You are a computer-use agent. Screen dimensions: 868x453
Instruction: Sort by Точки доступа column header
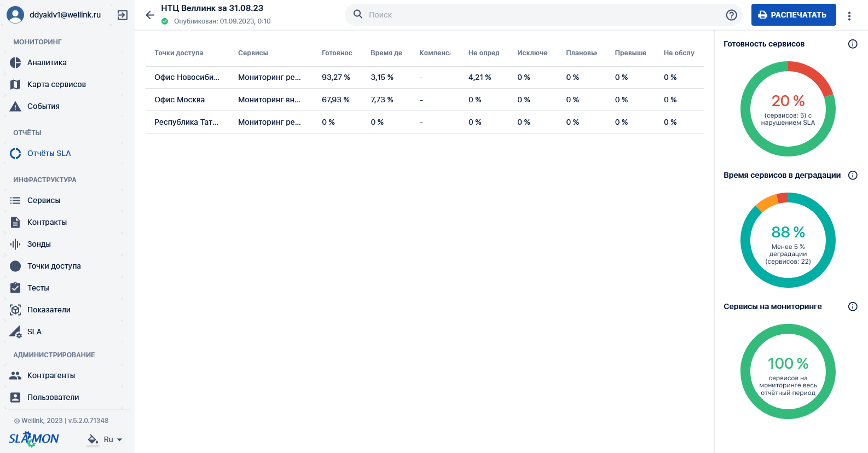point(179,53)
